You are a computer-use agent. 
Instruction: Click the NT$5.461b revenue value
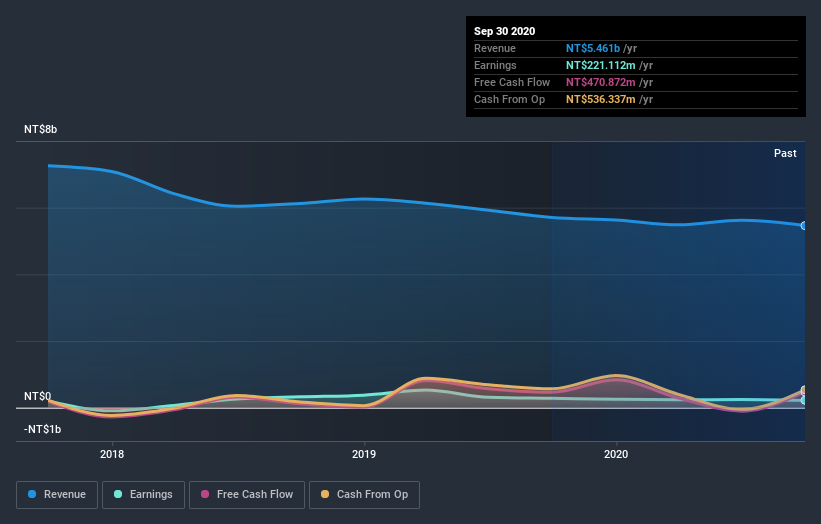pos(593,48)
